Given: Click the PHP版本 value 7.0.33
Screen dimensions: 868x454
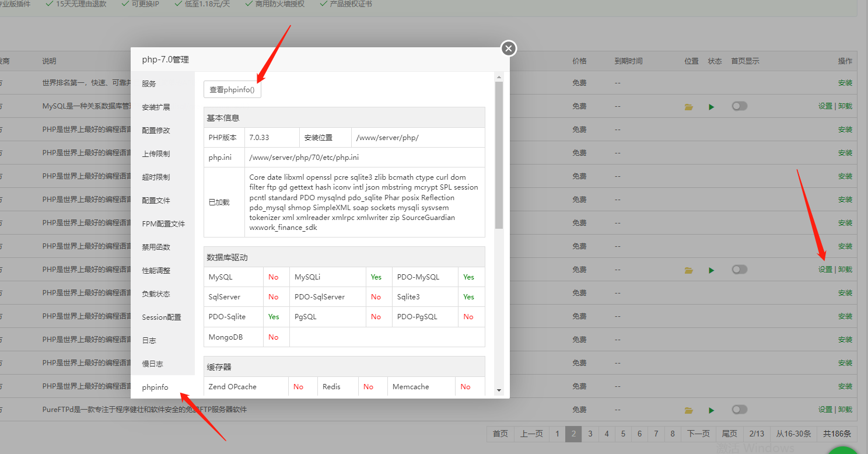Looking at the screenshot, I should (x=259, y=138).
